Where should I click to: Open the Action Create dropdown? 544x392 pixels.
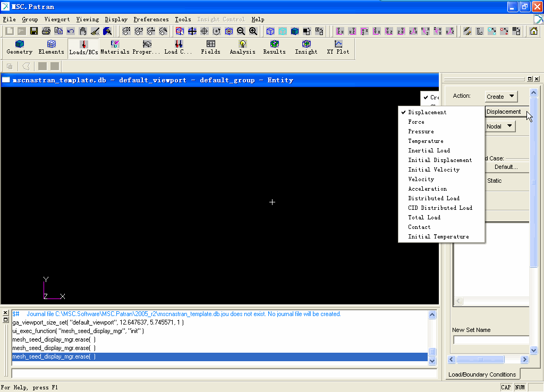501,97
